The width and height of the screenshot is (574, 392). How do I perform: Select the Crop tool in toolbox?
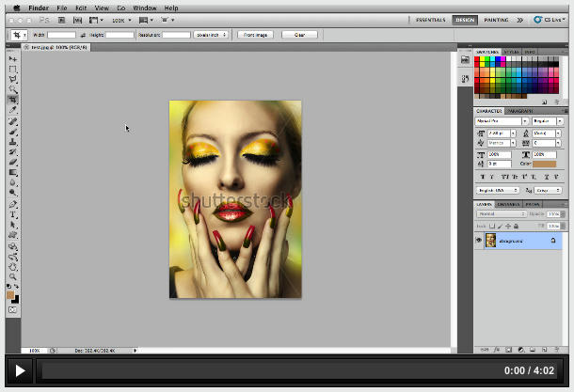point(13,100)
